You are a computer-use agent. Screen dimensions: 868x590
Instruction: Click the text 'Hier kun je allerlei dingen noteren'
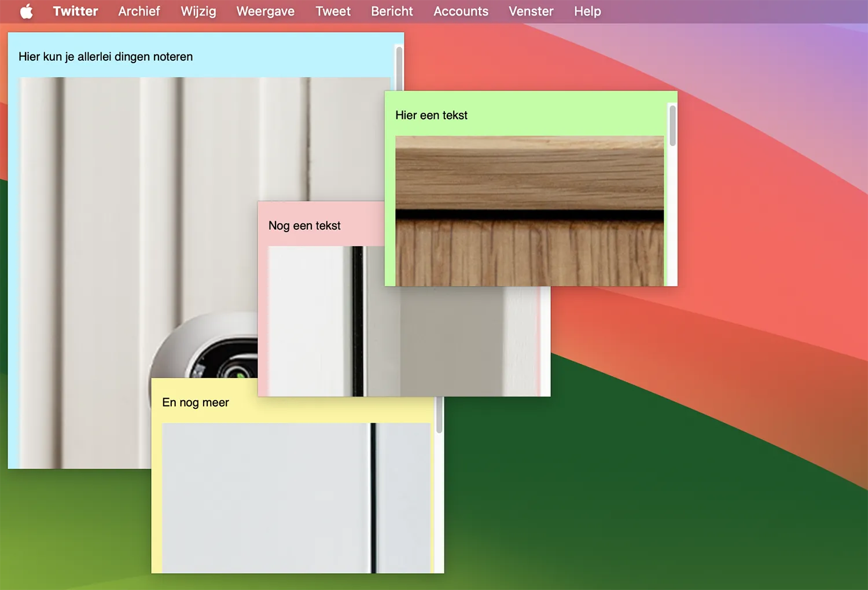click(x=106, y=57)
